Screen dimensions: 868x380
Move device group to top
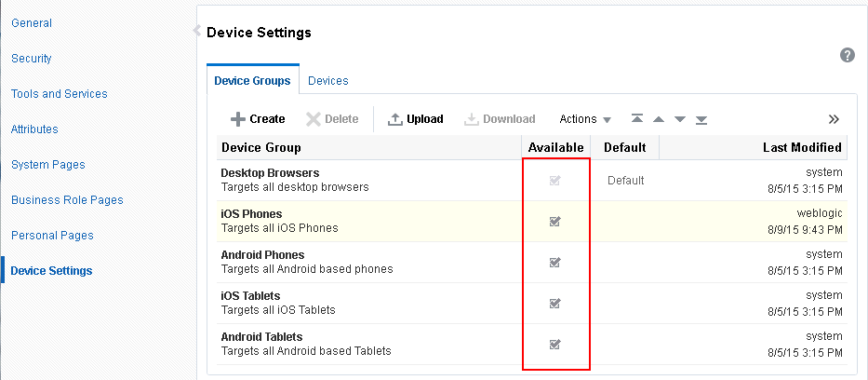[637, 119]
